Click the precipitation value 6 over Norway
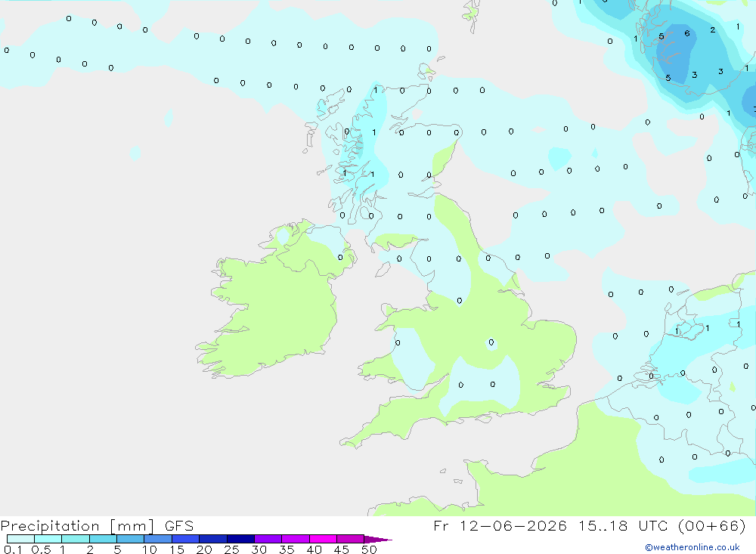Image resolution: width=756 pixels, height=554 pixels. point(687,33)
